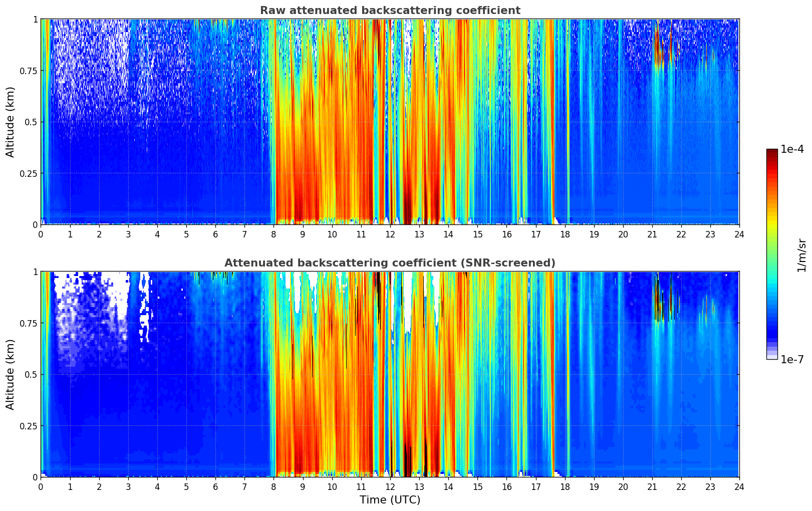Click the bottom plot 'Altitude (km)' label

[x=11, y=374]
